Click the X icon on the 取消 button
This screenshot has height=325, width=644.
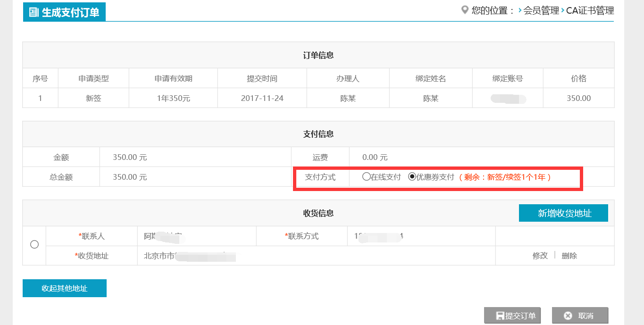click(x=568, y=316)
